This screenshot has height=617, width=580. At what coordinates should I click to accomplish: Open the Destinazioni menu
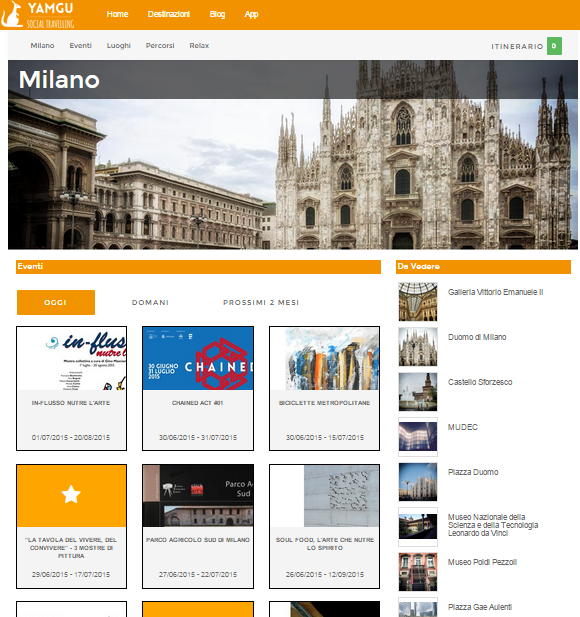168,14
